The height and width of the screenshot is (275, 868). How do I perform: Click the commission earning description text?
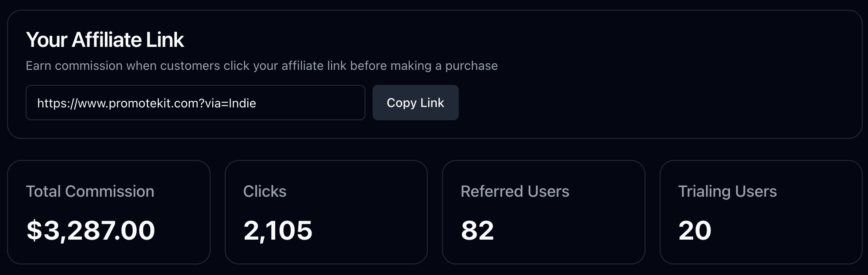(262, 65)
